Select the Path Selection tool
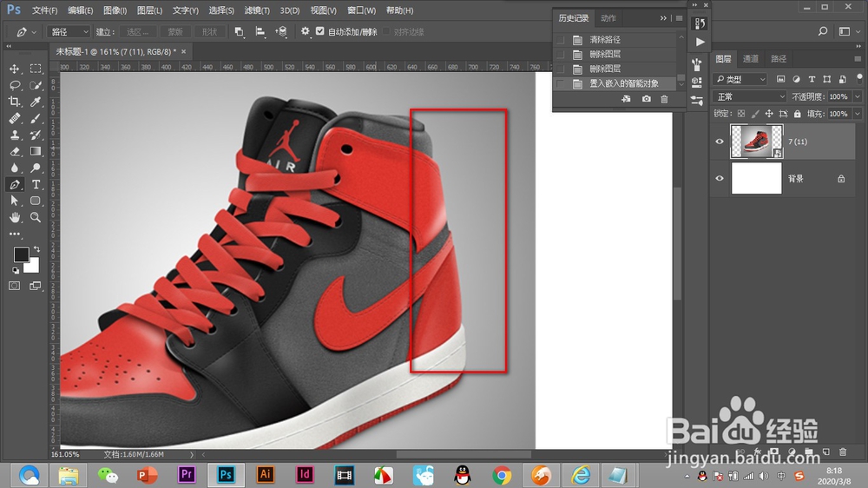The image size is (868, 488). click(15, 201)
